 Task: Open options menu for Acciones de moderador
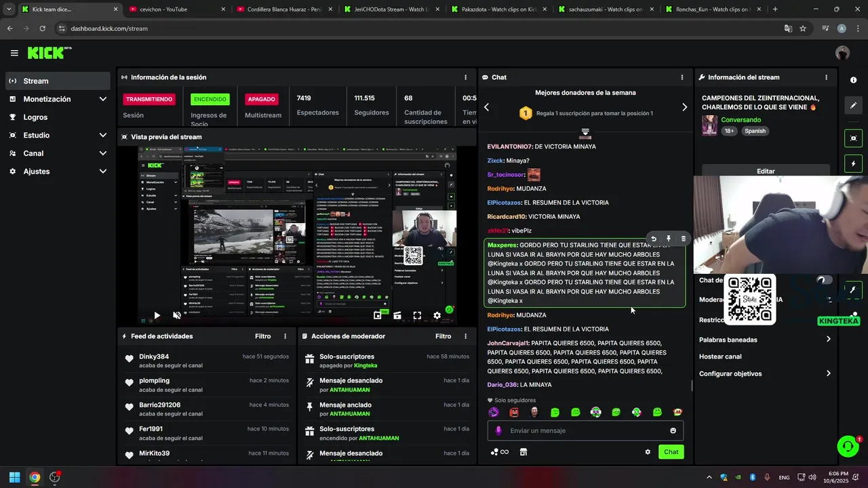[x=465, y=336]
